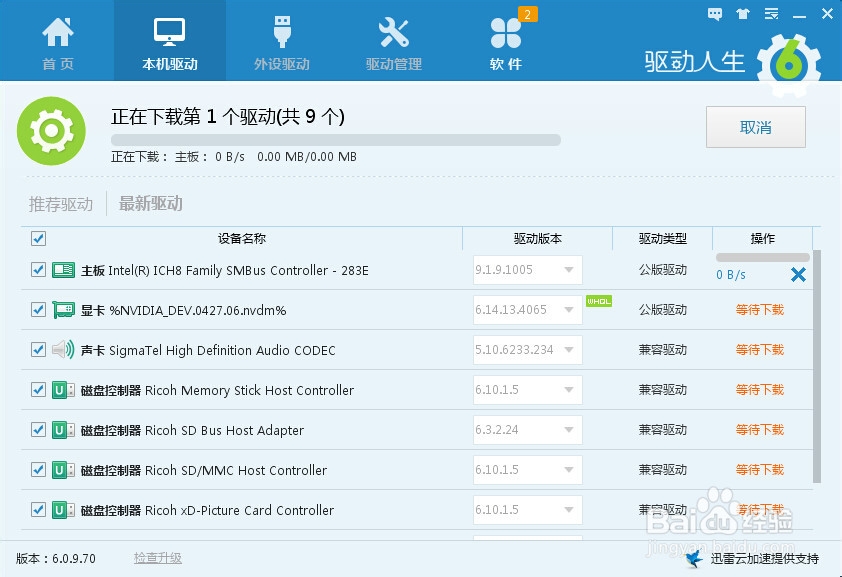This screenshot has height=577, width=842.
Task: Uncheck the Intel ICH8 SMBus Controller checkbox
Action: tap(38, 270)
